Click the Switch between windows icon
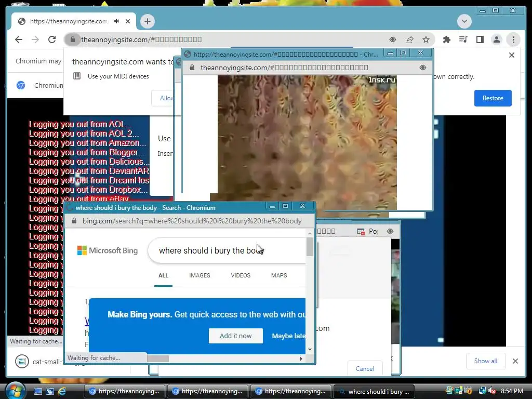 tap(49, 392)
